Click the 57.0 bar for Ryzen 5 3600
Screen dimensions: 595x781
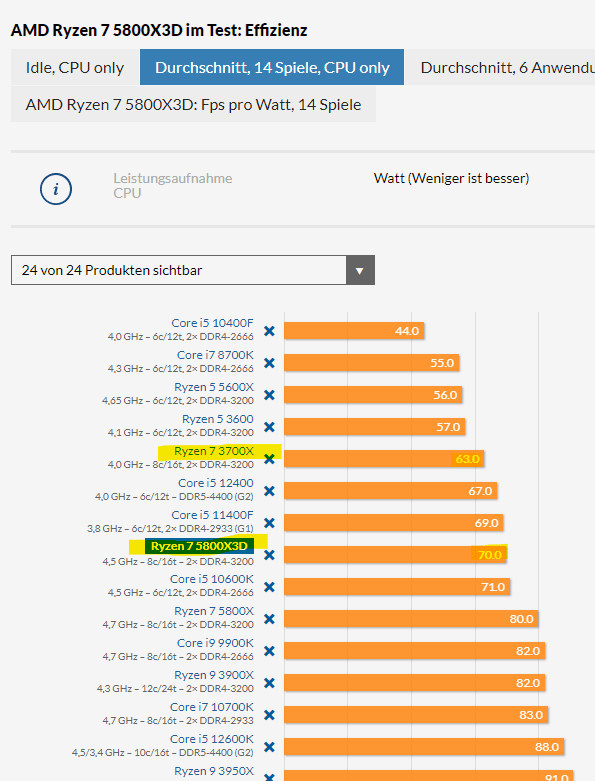(375, 427)
